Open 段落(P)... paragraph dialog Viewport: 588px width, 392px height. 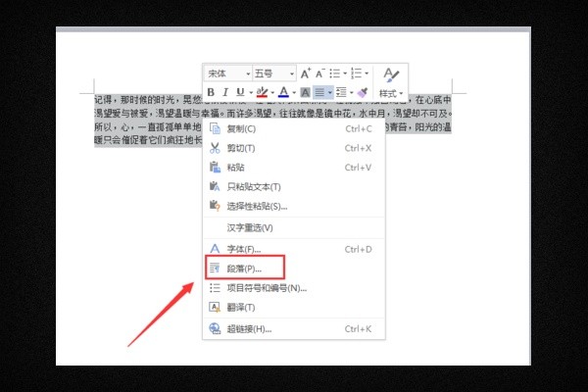[x=294, y=269]
